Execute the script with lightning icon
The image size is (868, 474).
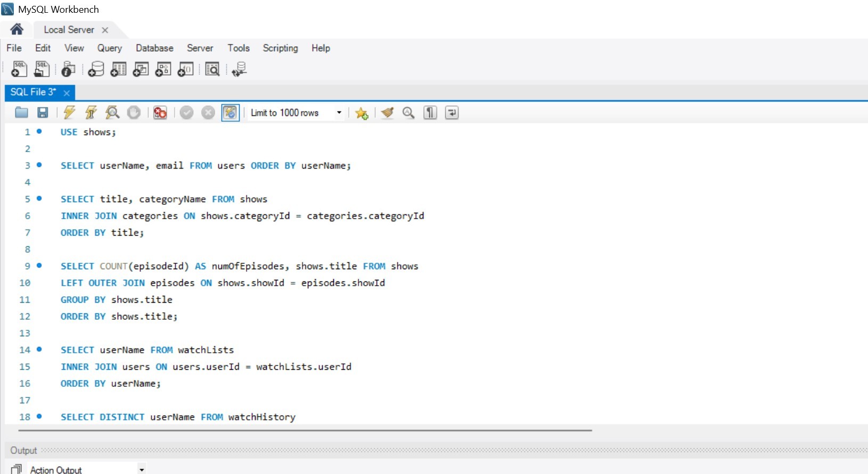[69, 112]
